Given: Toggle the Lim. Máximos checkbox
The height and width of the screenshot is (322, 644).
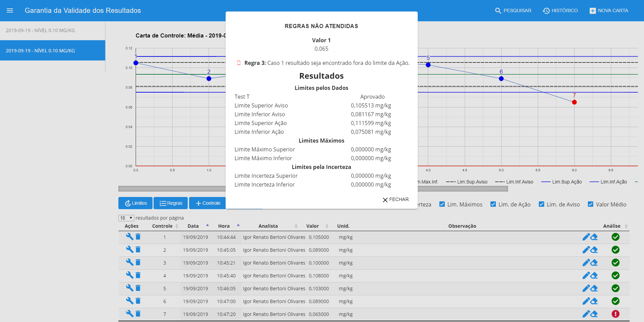Looking at the screenshot, I should coord(442,204).
